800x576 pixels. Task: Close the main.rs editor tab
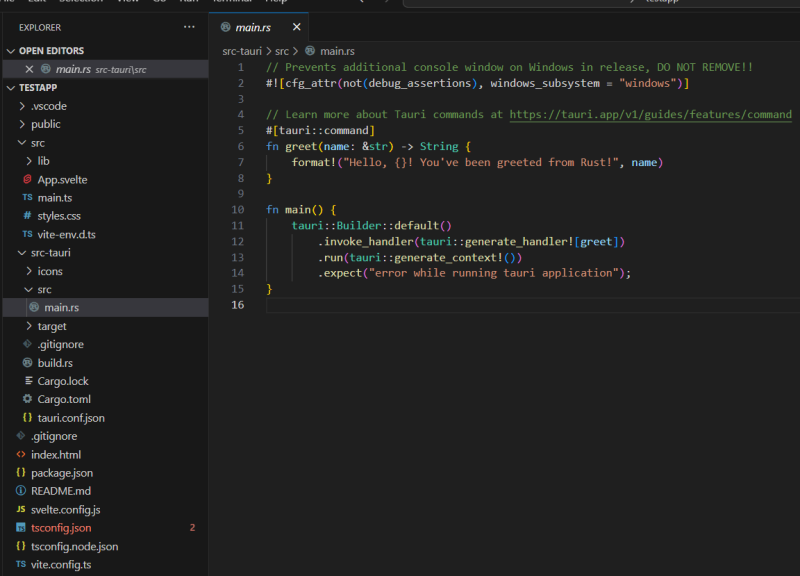(x=295, y=27)
